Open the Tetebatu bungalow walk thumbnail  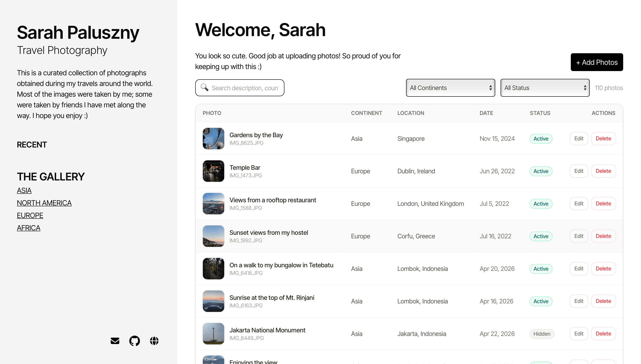(213, 268)
